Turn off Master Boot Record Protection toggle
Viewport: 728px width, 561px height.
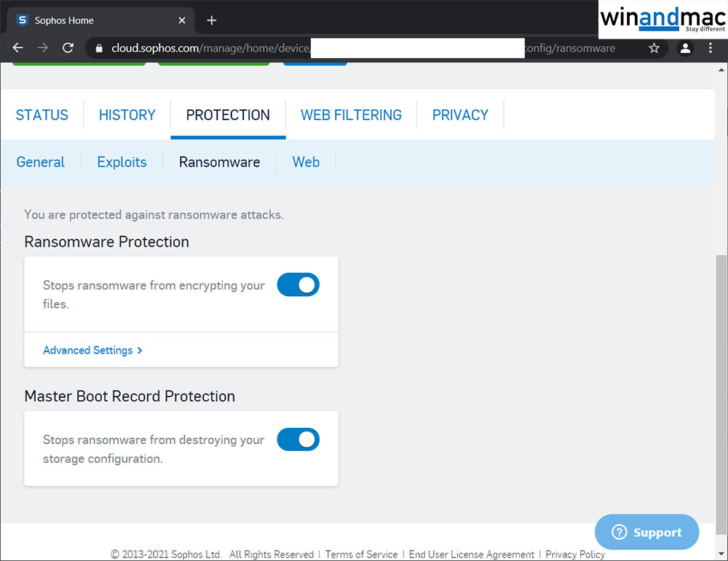coord(298,439)
